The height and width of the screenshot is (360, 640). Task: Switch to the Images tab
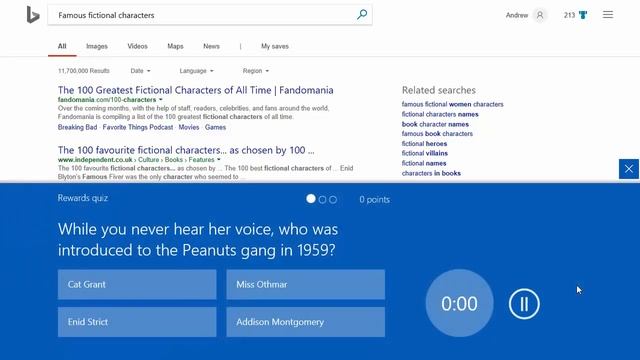pyautogui.click(x=97, y=46)
